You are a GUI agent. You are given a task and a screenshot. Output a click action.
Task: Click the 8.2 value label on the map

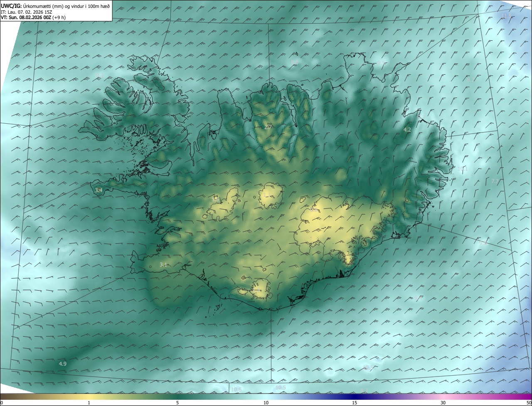pos(470,79)
